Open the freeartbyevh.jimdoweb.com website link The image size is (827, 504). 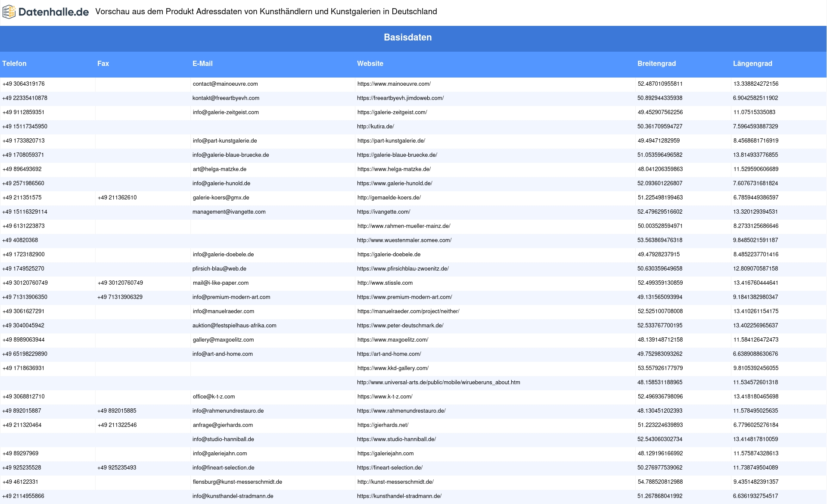click(400, 98)
